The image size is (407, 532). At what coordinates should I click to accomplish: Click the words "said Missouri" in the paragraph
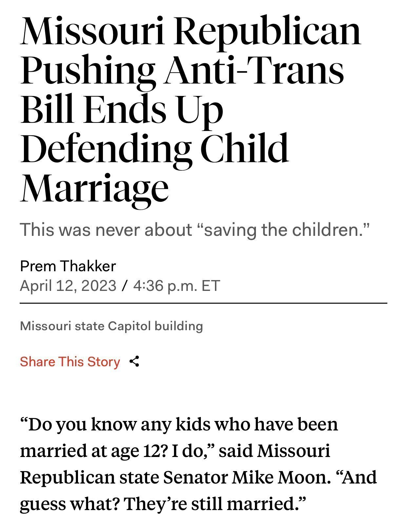[x=274, y=451]
